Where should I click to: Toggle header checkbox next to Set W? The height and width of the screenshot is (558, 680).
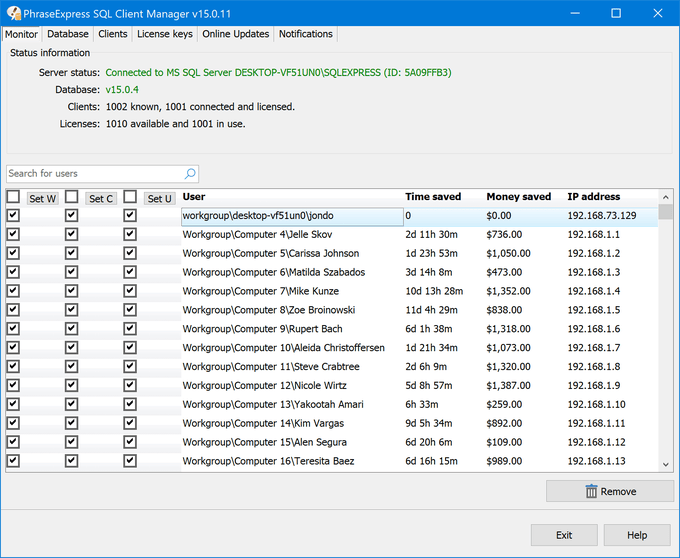13,197
